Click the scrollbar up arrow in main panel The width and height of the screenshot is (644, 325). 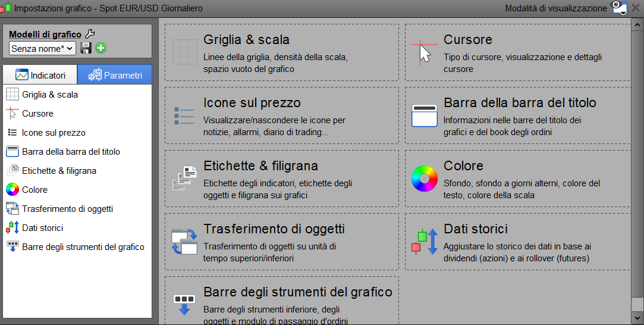[637, 25]
